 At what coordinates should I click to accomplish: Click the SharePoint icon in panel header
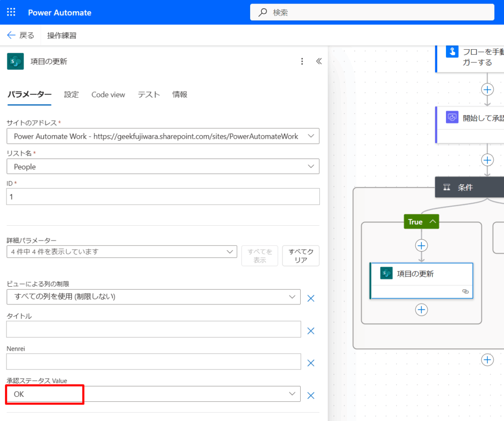(15, 61)
